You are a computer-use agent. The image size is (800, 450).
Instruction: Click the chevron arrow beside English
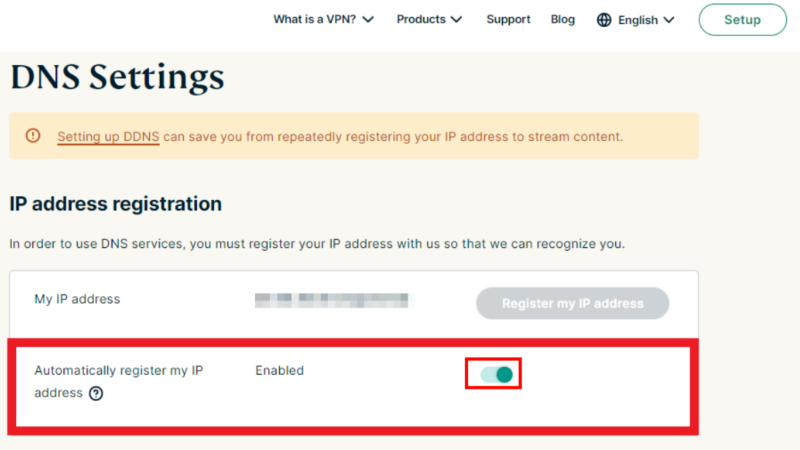669,20
